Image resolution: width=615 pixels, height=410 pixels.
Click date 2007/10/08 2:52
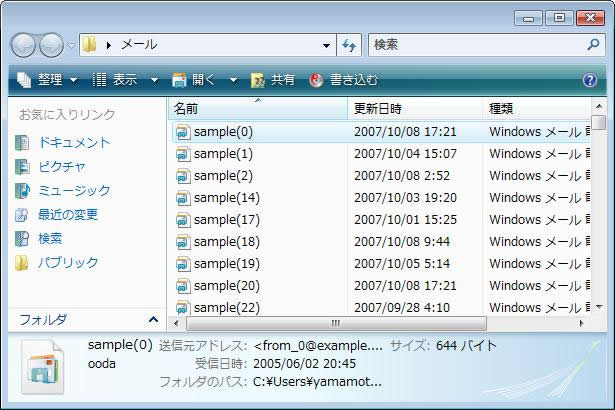pos(402,176)
